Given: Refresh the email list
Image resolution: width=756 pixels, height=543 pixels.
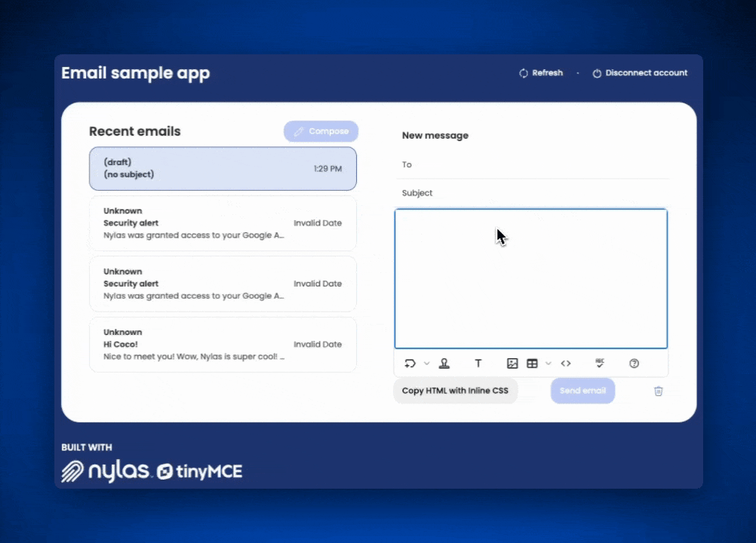Looking at the screenshot, I should 541,72.
